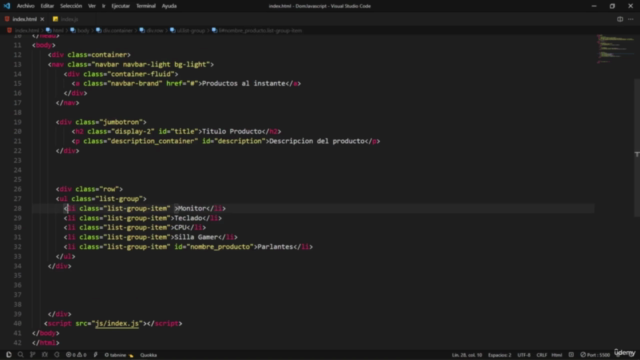Click the index.html breadcrumb
Image resolution: width=640 pixels, height=360 pixels.
tap(27, 30)
